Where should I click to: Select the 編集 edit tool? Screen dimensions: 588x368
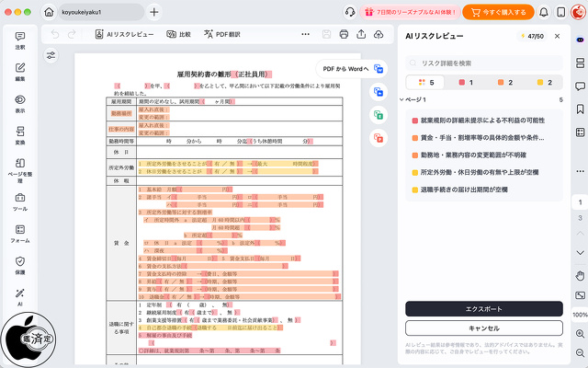(x=20, y=72)
